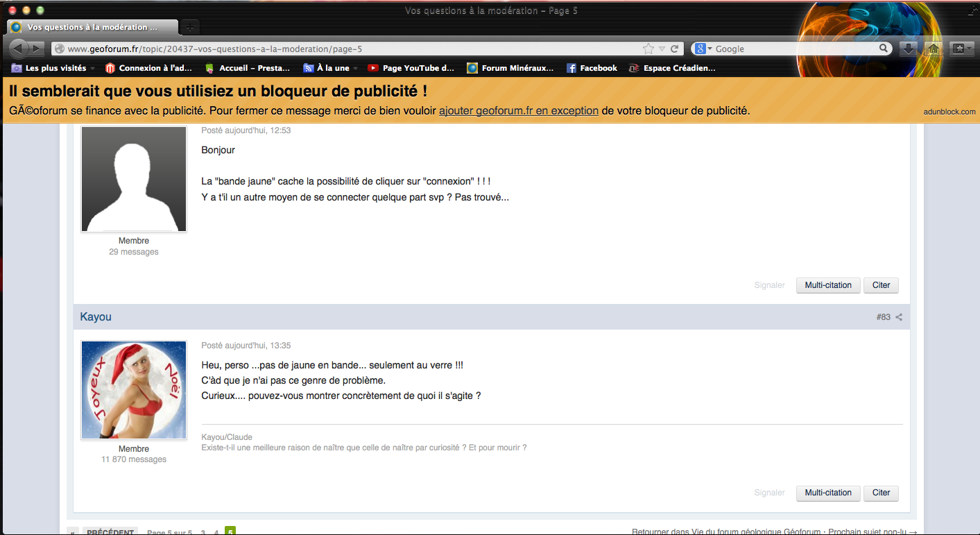Click the reload page icon
Viewport: 980px width, 535px height.
pos(674,49)
